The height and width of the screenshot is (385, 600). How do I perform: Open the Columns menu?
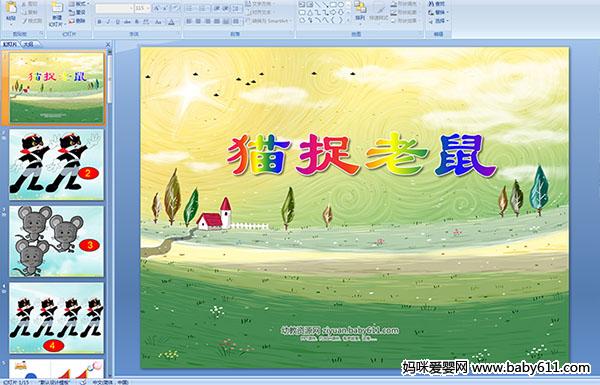237,21
